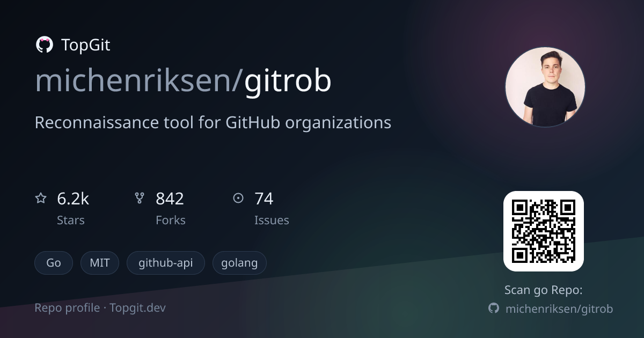Image resolution: width=644 pixels, height=338 pixels.
Task: Click the QR code image
Action: click(544, 231)
